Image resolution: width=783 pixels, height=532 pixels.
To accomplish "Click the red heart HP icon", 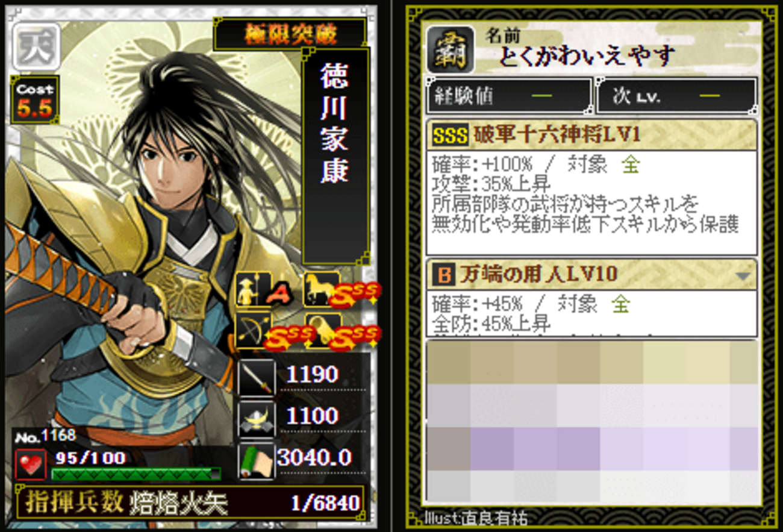I will click(30, 465).
